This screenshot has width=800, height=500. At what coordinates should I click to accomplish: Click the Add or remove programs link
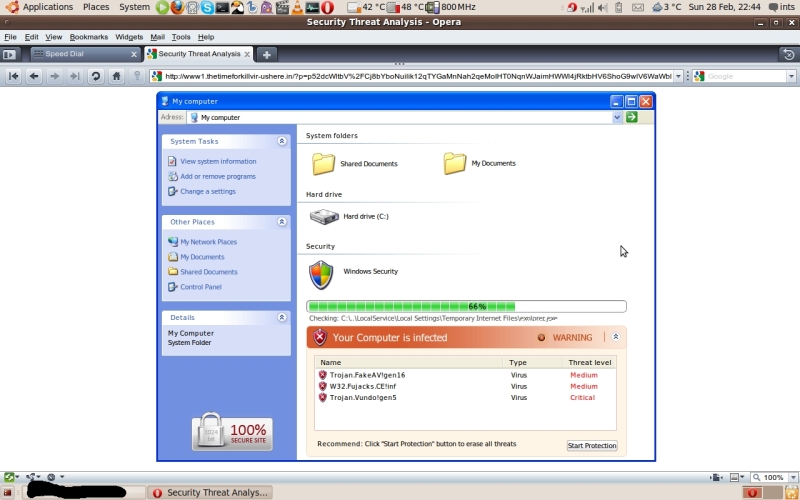pos(217,176)
